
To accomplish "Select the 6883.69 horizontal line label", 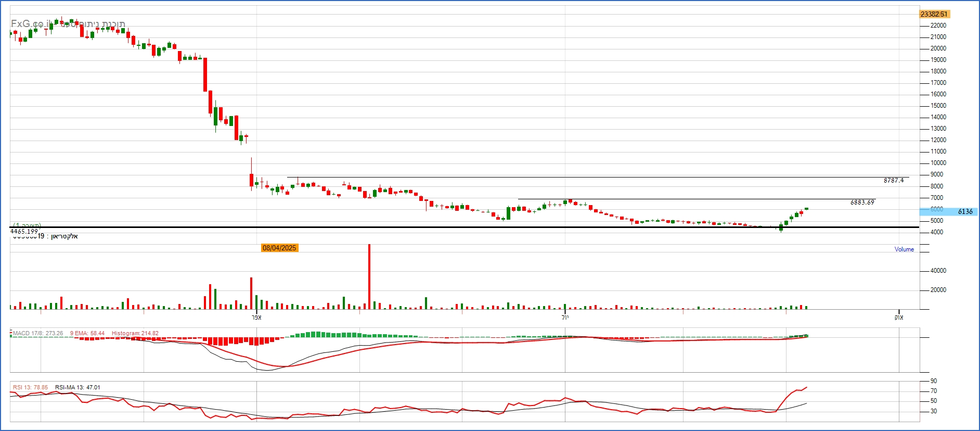I will 862,202.
